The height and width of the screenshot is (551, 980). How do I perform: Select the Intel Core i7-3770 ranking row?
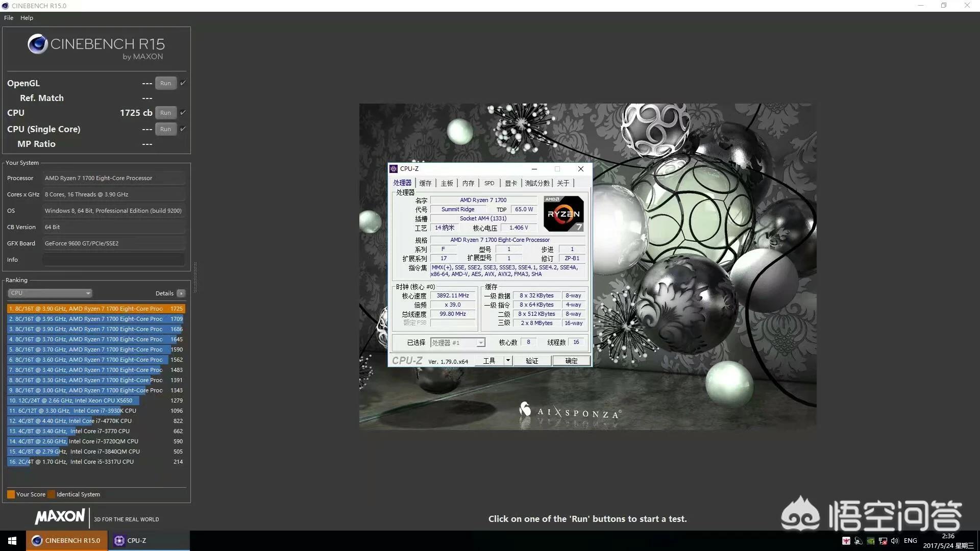click(96, 431)
